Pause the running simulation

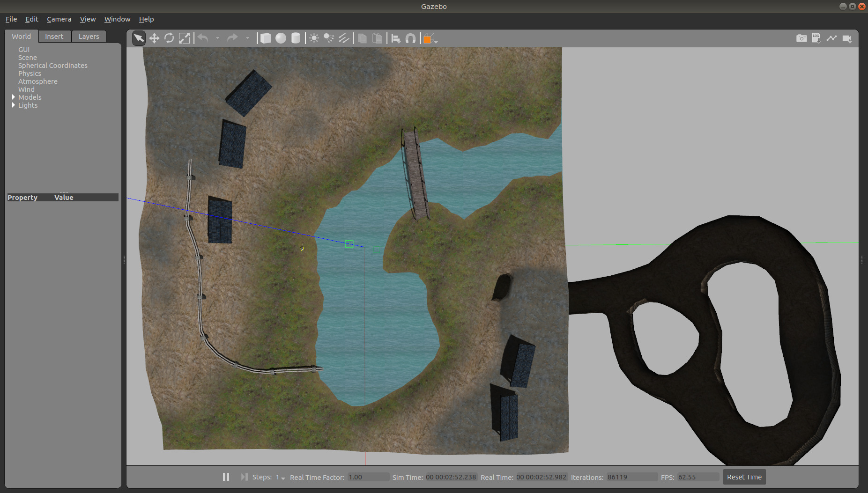226,477
